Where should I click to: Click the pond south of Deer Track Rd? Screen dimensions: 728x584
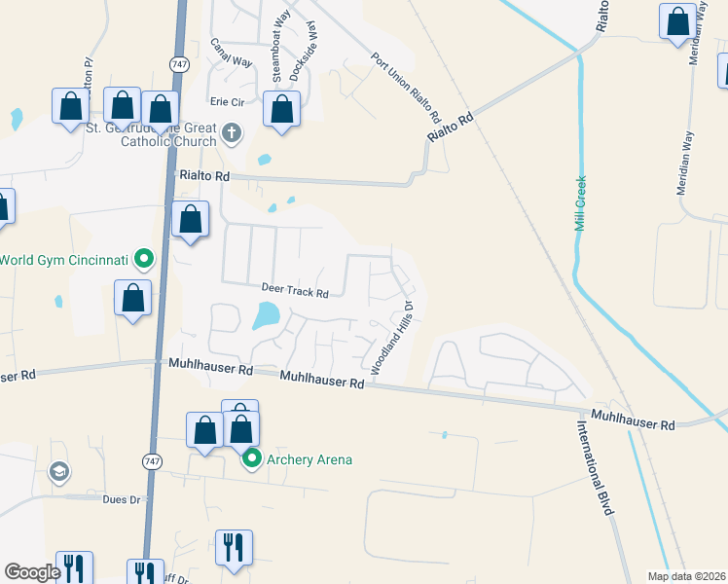pyautogui.click(x=266, y=315)
